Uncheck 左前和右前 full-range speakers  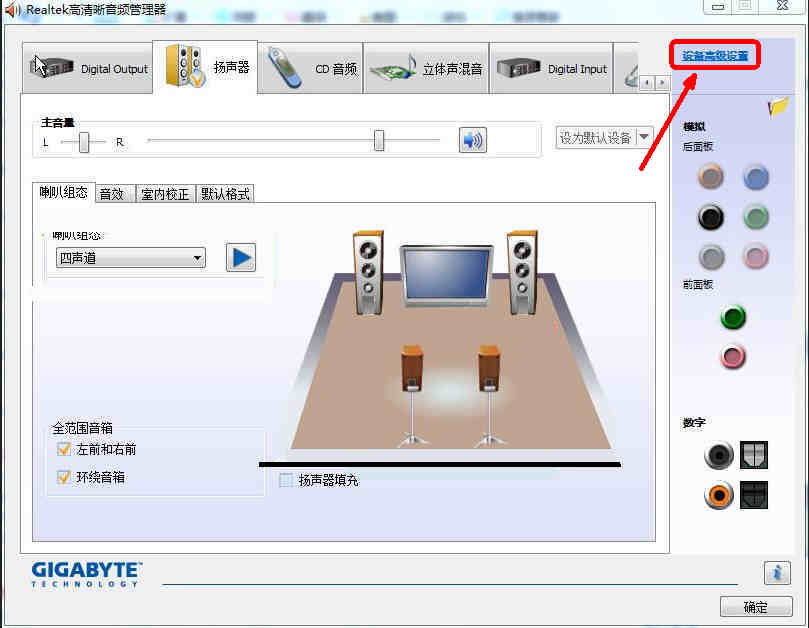click(x=63, y=449)
